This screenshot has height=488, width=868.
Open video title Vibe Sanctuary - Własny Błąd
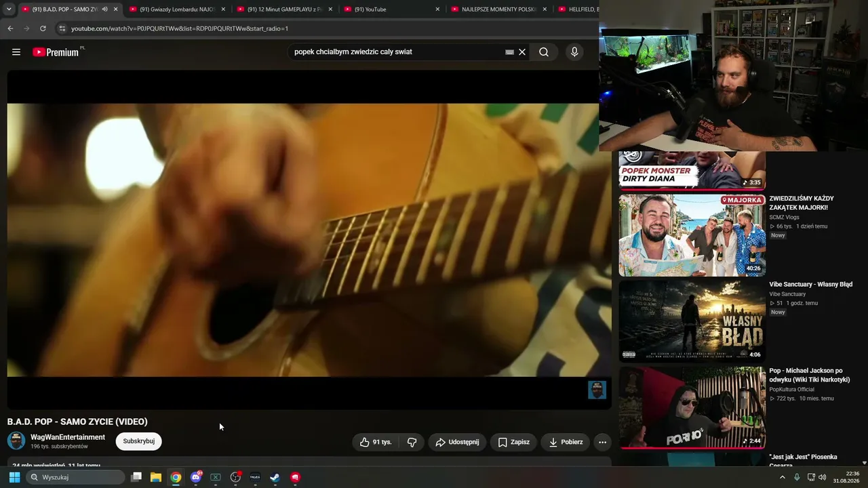click(811, 285)
